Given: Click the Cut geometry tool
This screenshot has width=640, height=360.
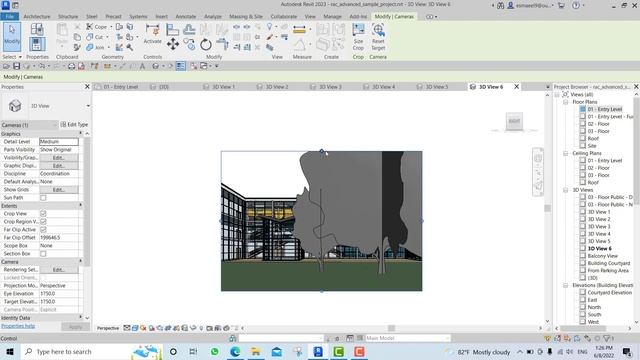Looking at the screenshot, I should click(x=96, y=37).
